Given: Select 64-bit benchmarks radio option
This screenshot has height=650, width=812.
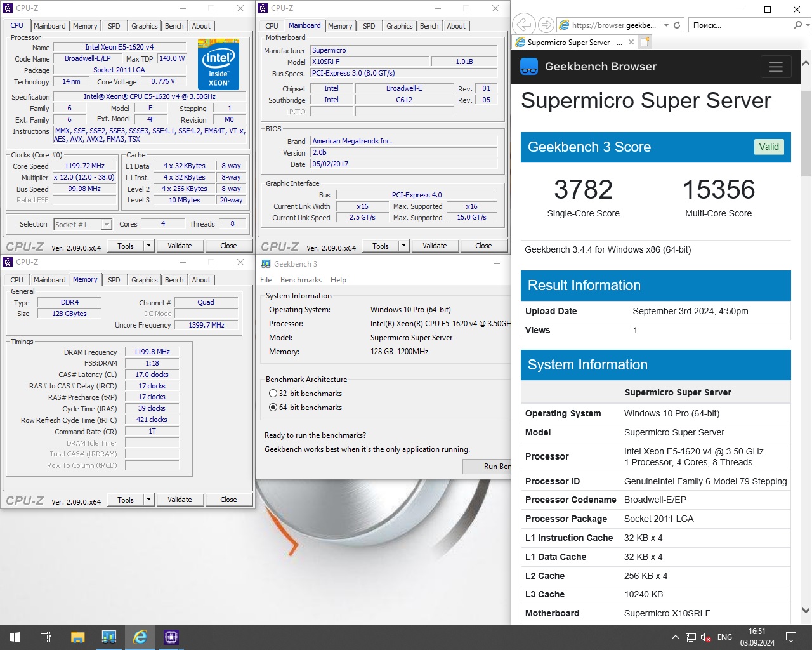Looking at the screenshot, I should [x=273, y=408].
